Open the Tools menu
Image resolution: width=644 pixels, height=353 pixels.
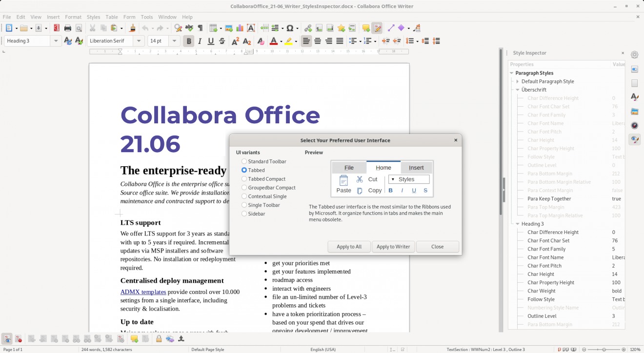click(x=147, y=17)
